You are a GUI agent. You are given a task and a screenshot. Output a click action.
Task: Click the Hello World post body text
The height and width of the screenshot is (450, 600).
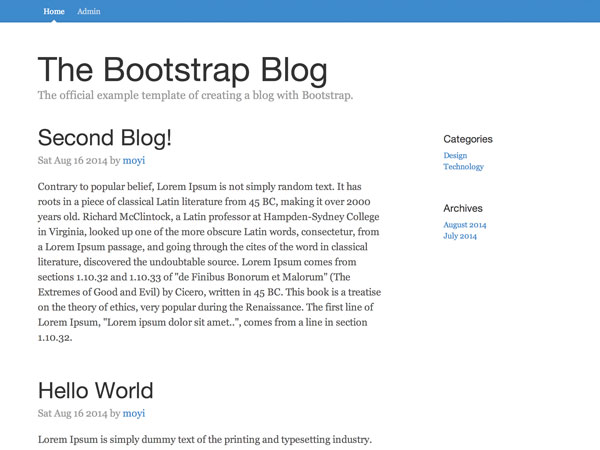[204, 440]
